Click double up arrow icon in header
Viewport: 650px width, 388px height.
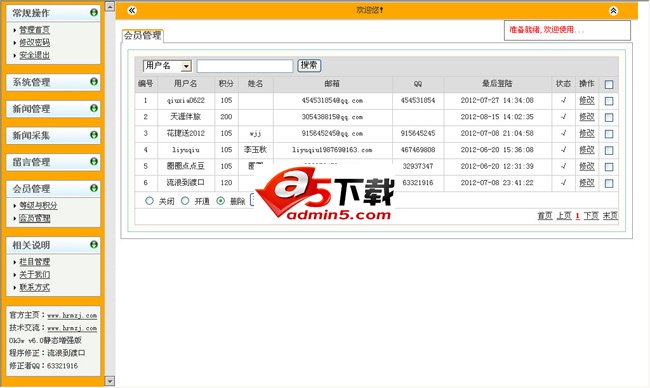pos(613,11)
